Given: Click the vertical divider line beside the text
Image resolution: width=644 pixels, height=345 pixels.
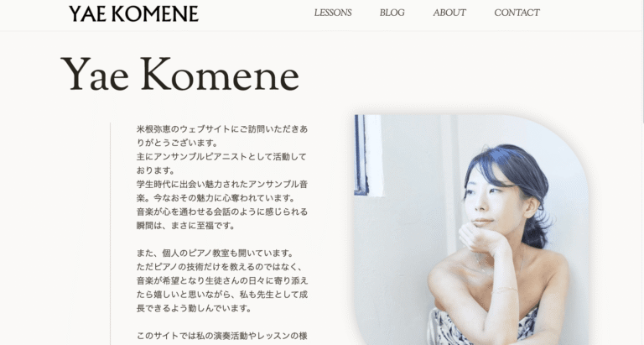Looking at the screenshot, I should point(110,233).
